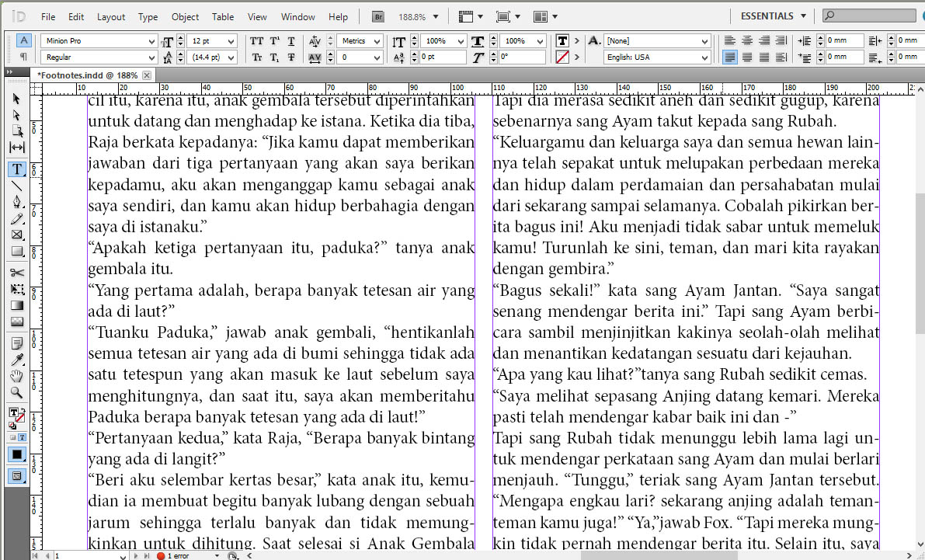Select the Hand tool
Image resolution: width=925 pixels, height=560 pixels.
[16, 377]
